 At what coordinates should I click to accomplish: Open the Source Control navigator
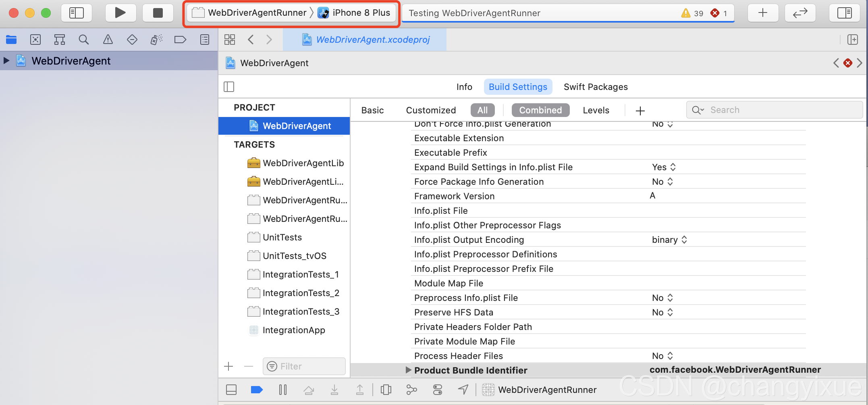[35, 40]
